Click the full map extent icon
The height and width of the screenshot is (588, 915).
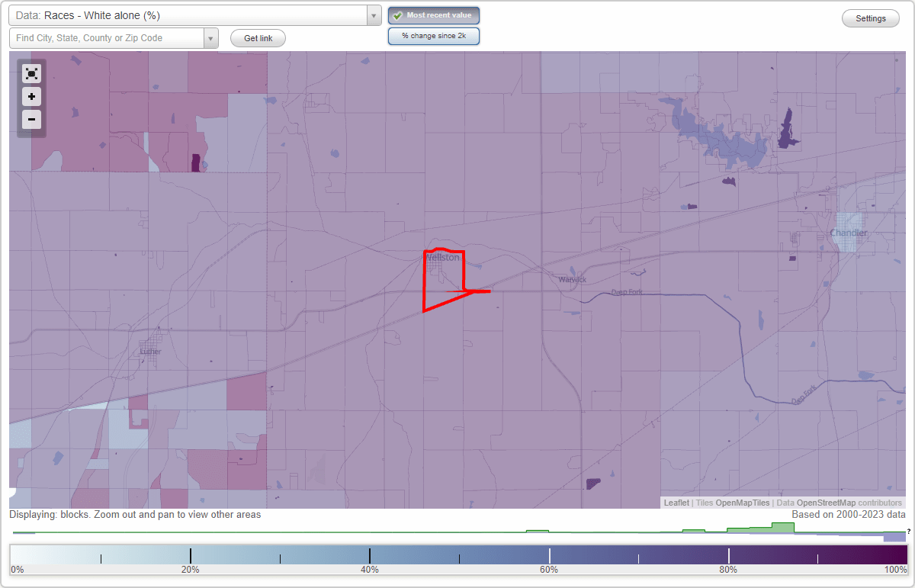tap(31, 73)
